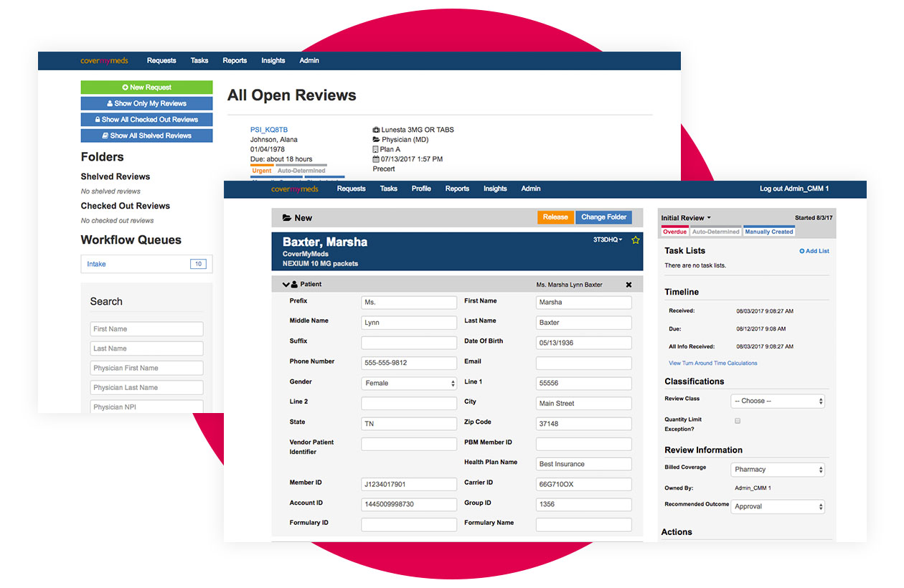This screenshot has width=904, height=588.
Task: Click the X on Patient section header
Action: click(629, 285)
